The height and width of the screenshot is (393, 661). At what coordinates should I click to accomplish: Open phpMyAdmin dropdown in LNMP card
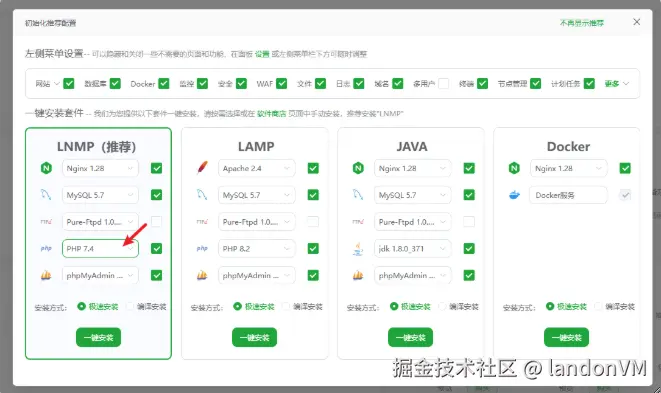pos(100,275)
